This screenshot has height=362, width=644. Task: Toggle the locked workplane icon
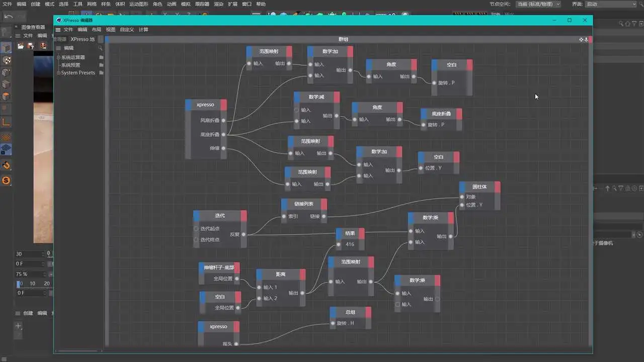coord(7,149)
